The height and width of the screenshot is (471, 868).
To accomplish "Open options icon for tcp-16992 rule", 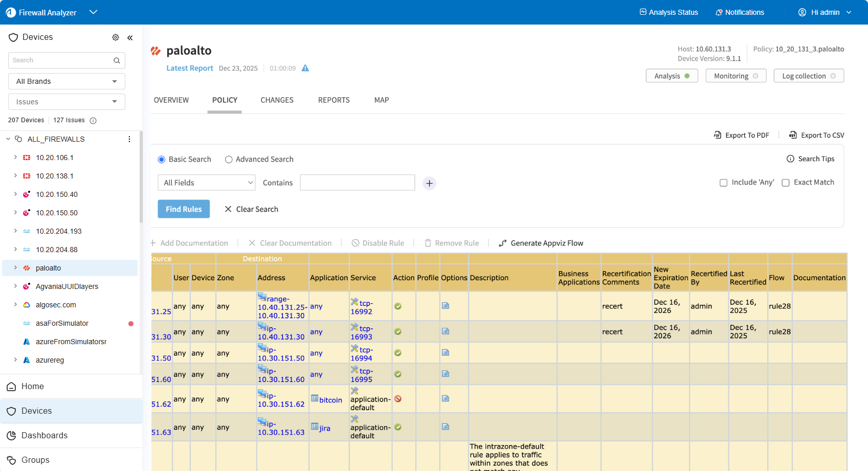I will (446, 306).
